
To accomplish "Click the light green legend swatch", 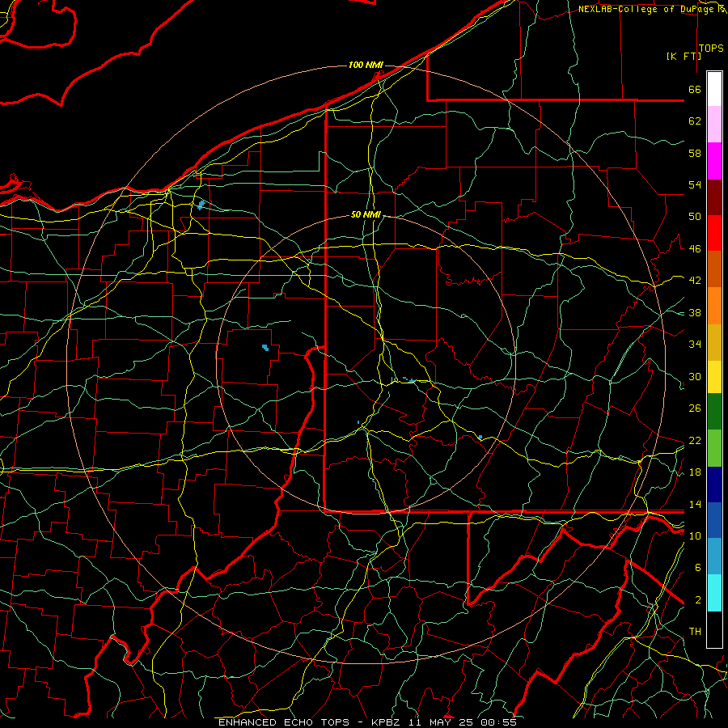I will 714,448.
